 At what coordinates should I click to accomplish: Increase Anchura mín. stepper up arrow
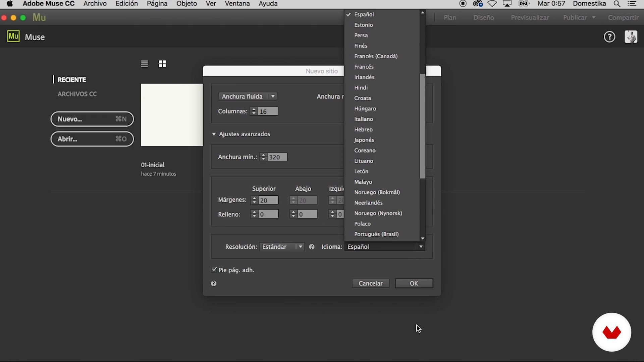(263, 155)
